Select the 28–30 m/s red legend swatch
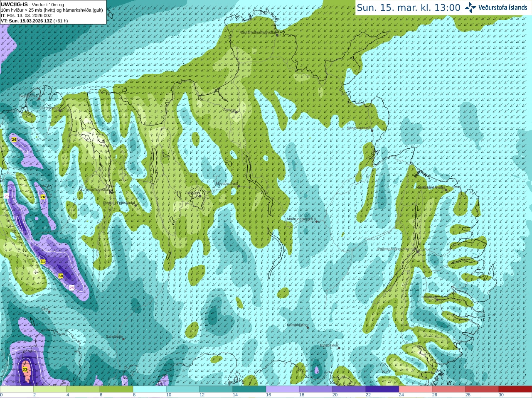 coord(482,389)
